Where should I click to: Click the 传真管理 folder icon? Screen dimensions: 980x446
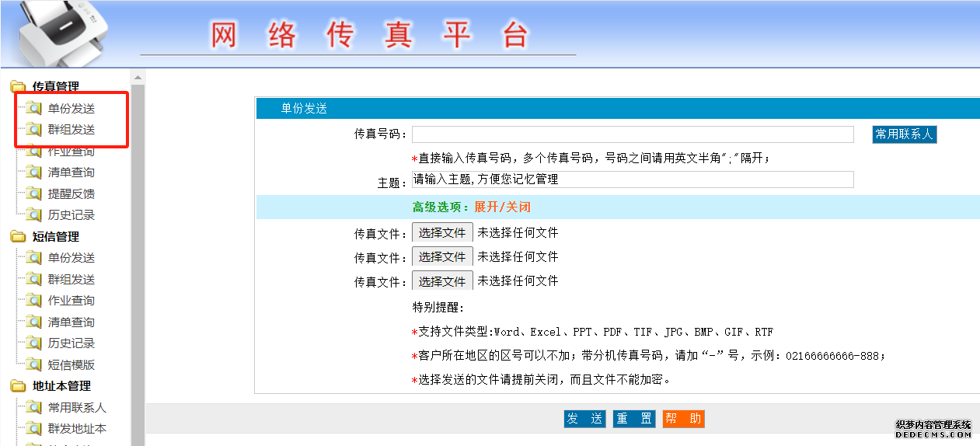pos(18,87)
